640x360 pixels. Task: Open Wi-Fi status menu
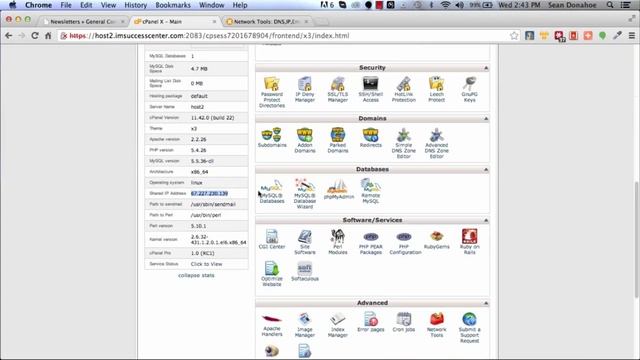(445, 5)
